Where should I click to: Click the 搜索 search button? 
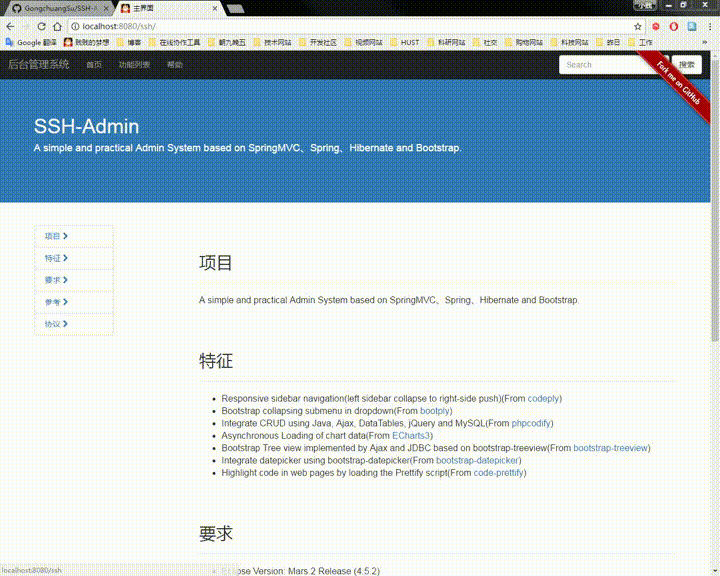point(686,65)
